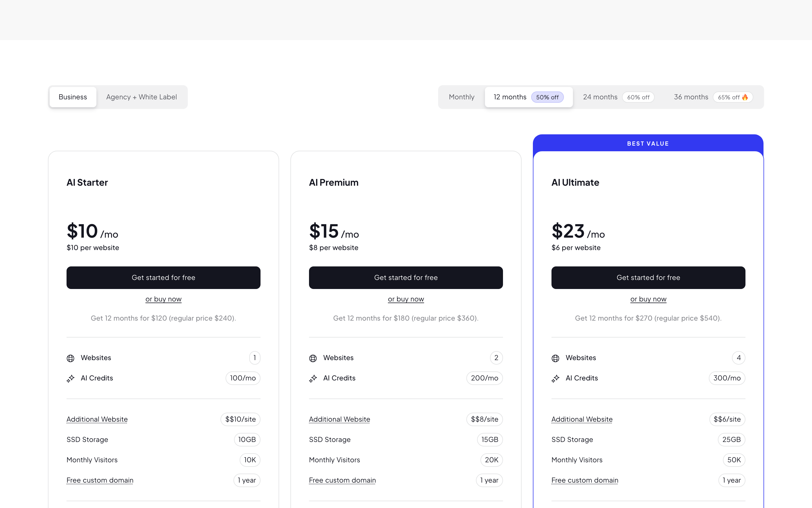Click the '20K' Monthly Visitors value

pos(491,460)
